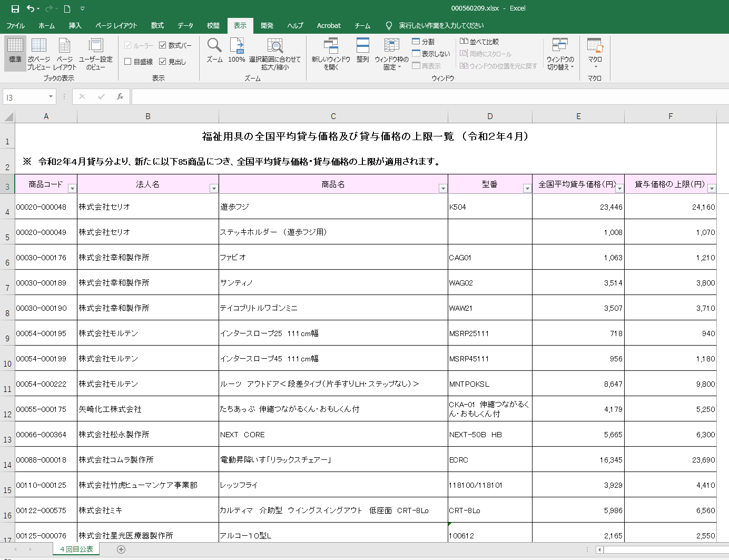Click cell 遊歩フジ
Screen dimensions: 729x560
(333, 207)
